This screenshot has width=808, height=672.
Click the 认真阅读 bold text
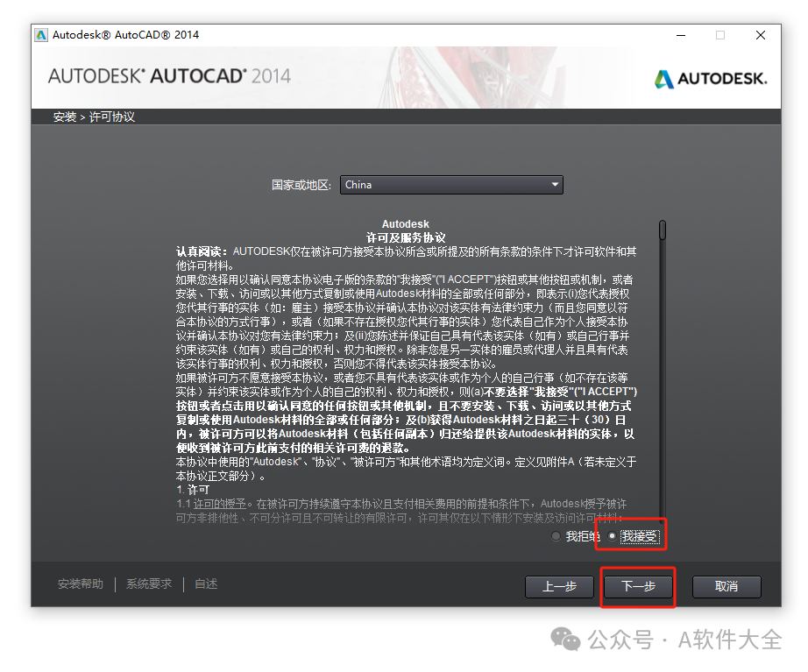coord(202,251)
